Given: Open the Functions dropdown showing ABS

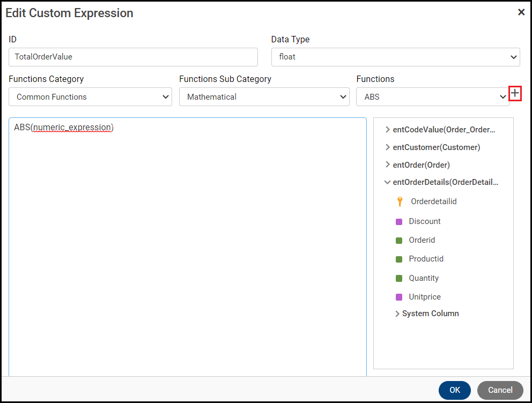Looking at the screenshot, I should pyautogui.click(x=432, y=97).
